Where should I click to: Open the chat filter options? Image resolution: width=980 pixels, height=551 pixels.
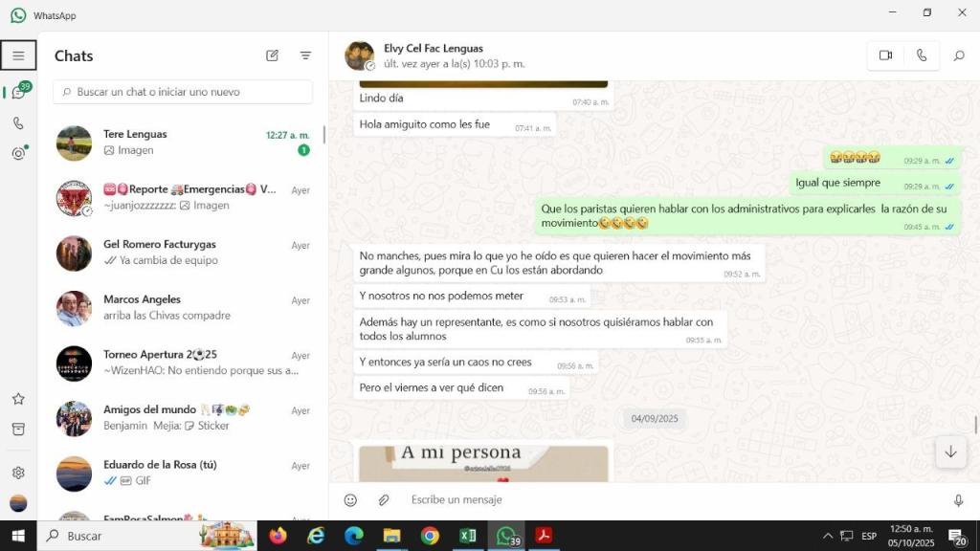(x=305, y=55)
